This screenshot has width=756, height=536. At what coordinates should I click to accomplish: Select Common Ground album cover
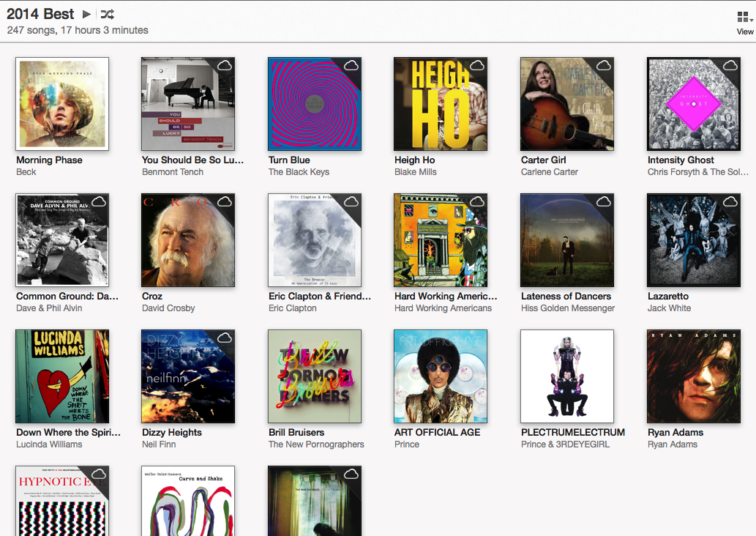62,240
